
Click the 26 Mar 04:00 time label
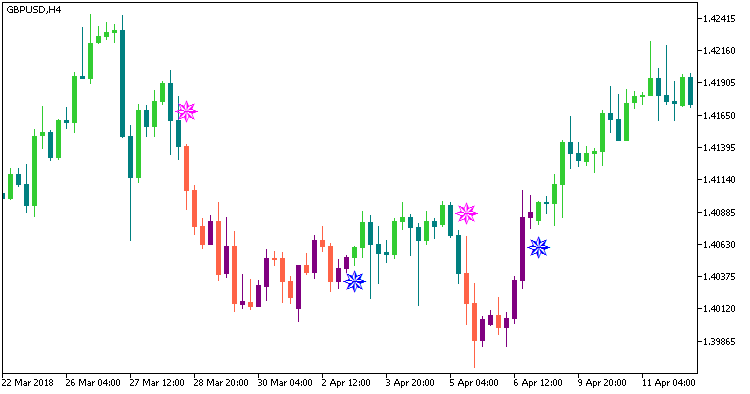(93, 383)
